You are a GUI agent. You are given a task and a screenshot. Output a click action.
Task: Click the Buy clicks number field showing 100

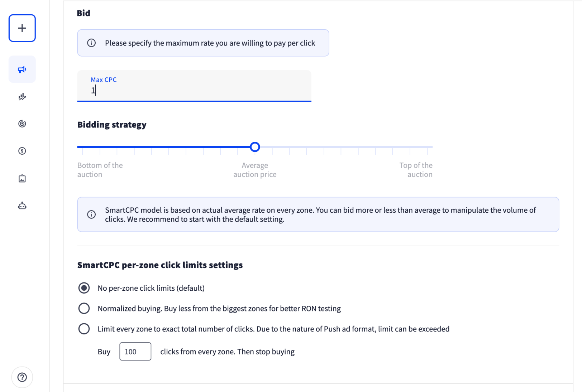point(135,352)
